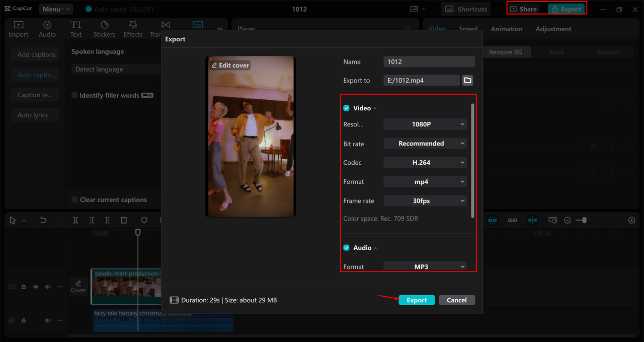Lock the video track
644x342 pixels.
[x=24, y=287]
